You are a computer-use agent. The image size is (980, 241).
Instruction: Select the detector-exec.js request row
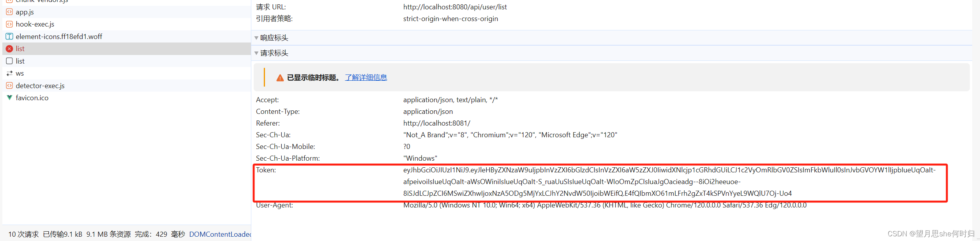click(x=127, y=85)
